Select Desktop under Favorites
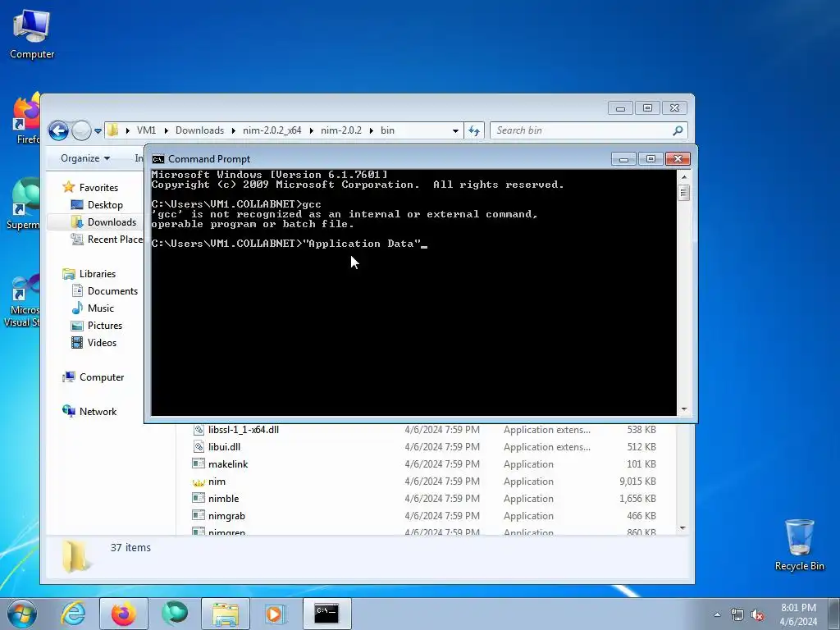Image resolution: width=840 pixels, height=630 pixels. tap(104, 204)
